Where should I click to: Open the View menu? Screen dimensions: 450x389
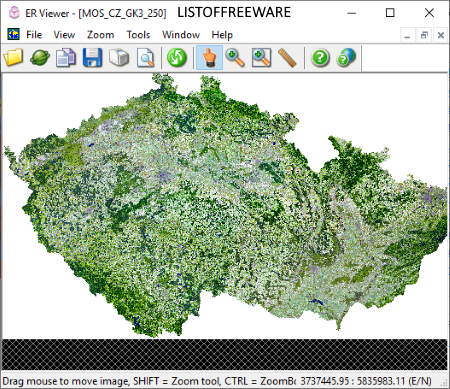point(64,35)
